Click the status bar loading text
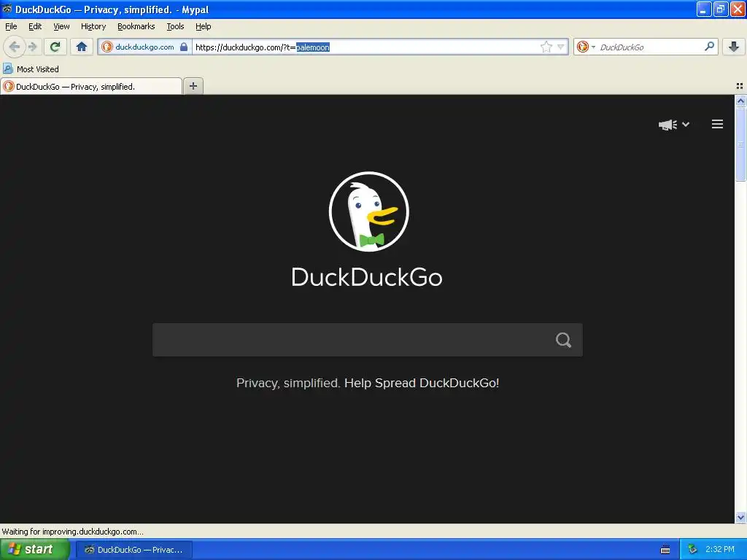 (72, 532)
